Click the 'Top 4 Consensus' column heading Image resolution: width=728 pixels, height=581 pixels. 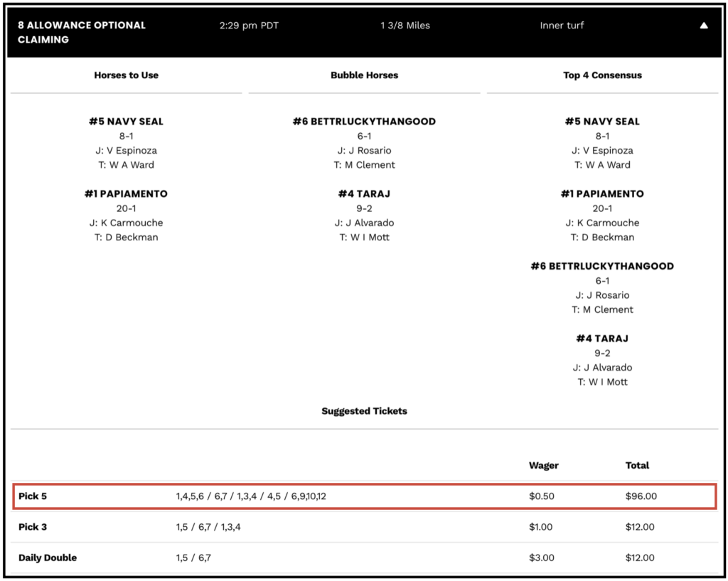[603, 75]
